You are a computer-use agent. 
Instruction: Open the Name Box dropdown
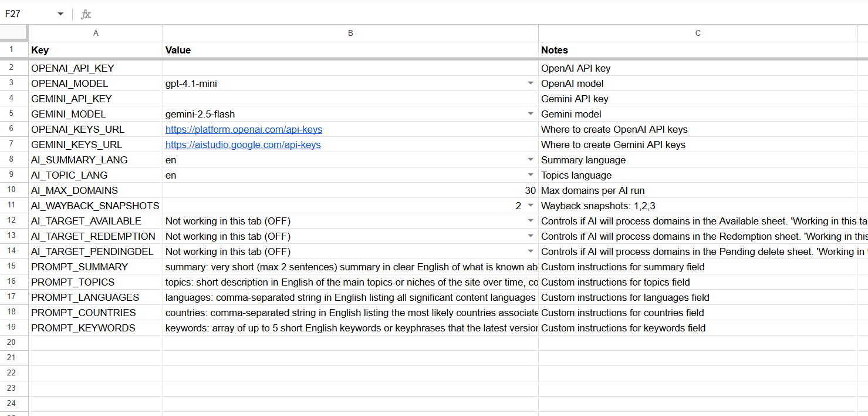[59, 14]
